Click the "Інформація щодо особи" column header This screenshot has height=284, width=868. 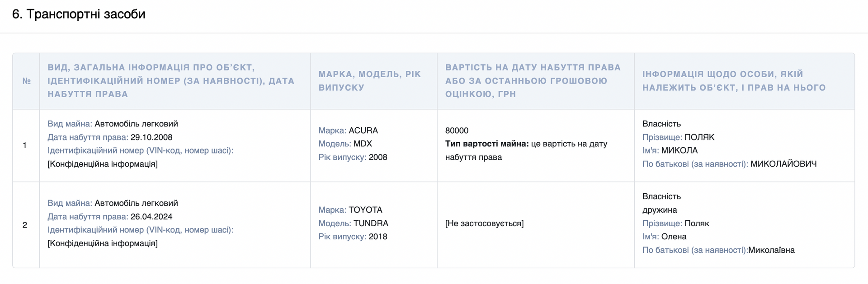tap(734, 81)
